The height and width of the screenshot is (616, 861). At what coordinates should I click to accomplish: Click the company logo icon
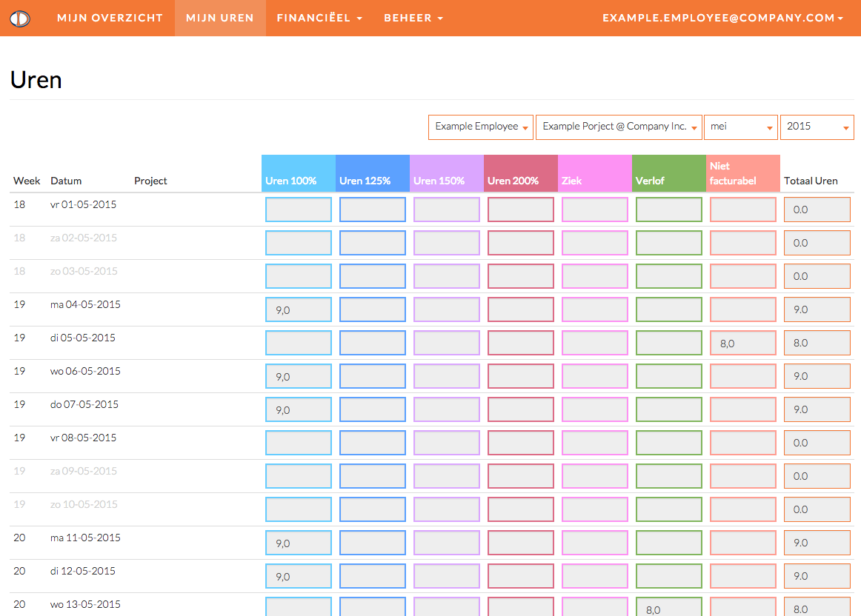click(20, 19)
